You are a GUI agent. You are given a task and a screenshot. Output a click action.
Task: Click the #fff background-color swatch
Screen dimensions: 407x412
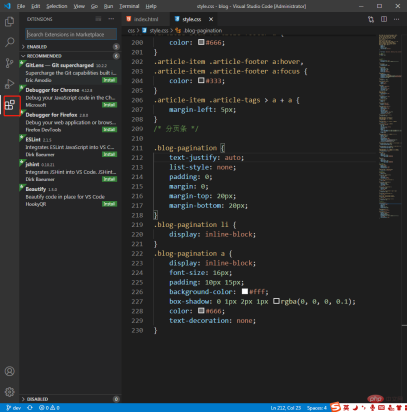click(x=245, y=291)
